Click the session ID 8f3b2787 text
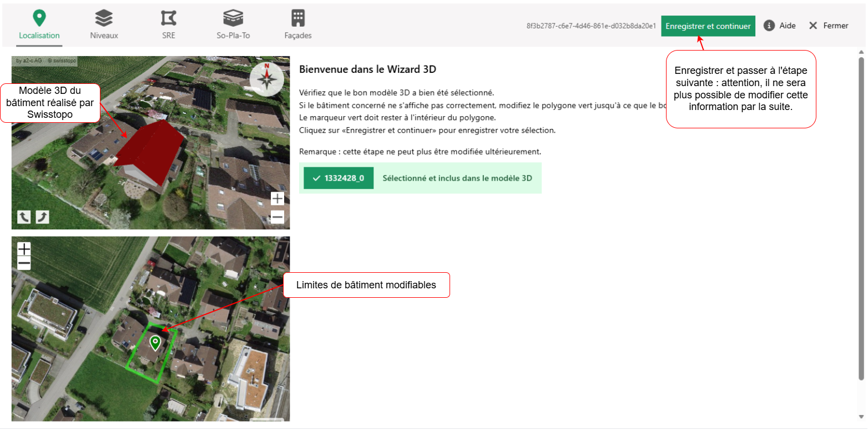 point(591,26)
